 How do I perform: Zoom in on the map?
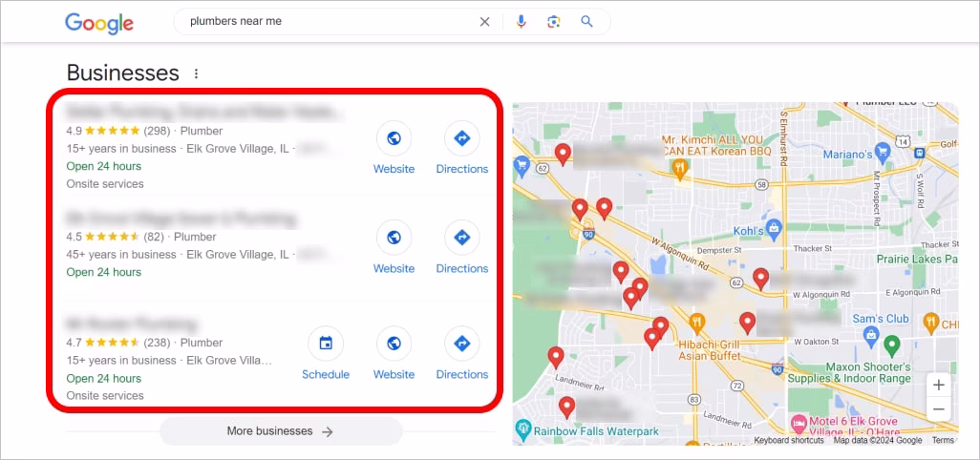tap(938, 386)
